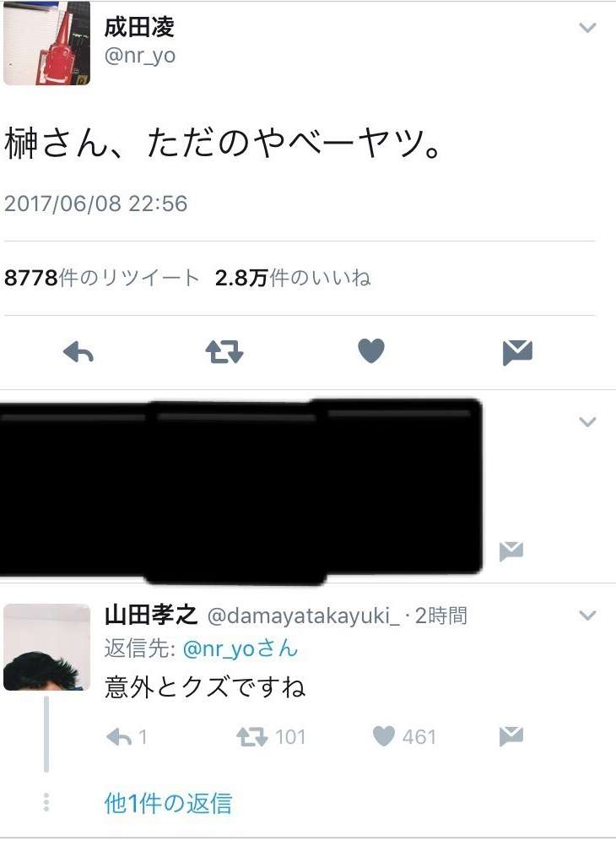
Task: Retweet 山田孝之's reply with 101 retweets
Action: point(271,737)
